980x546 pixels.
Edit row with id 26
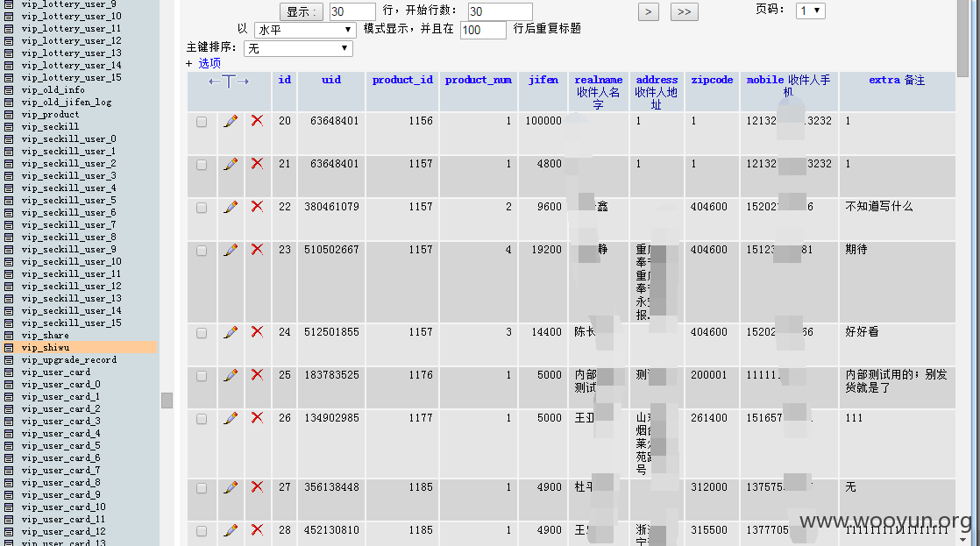(x=231, y=418)
